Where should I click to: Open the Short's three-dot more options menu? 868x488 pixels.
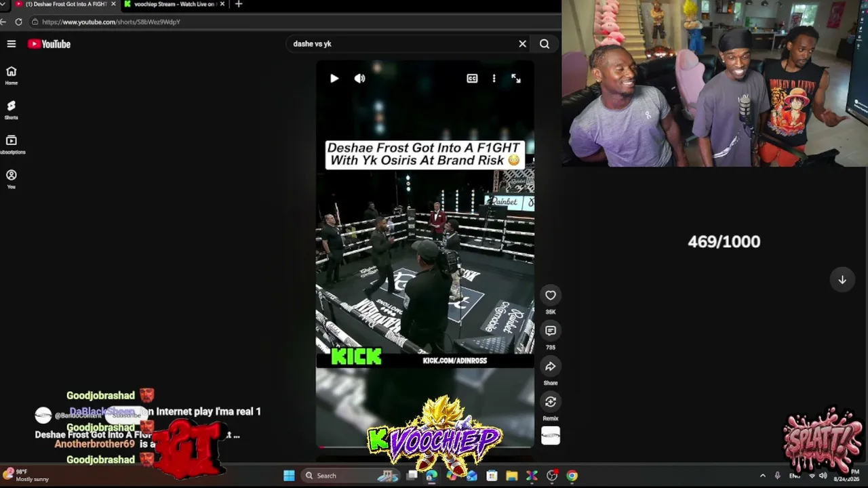click(494, 79)
